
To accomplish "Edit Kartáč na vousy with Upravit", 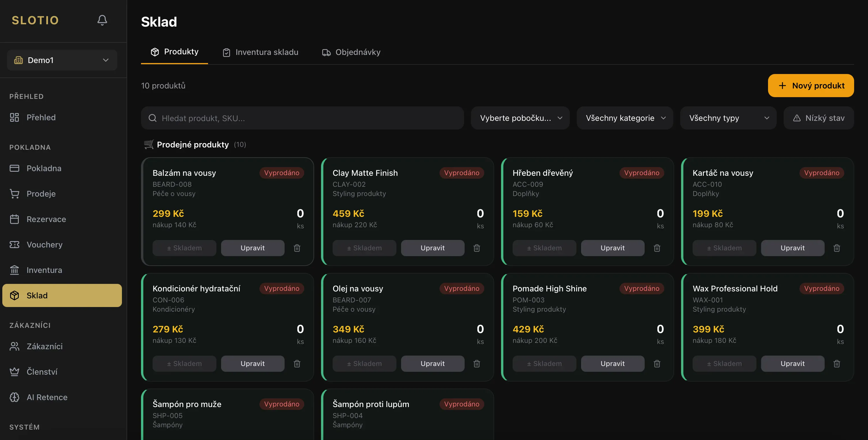I will [793, 248].
